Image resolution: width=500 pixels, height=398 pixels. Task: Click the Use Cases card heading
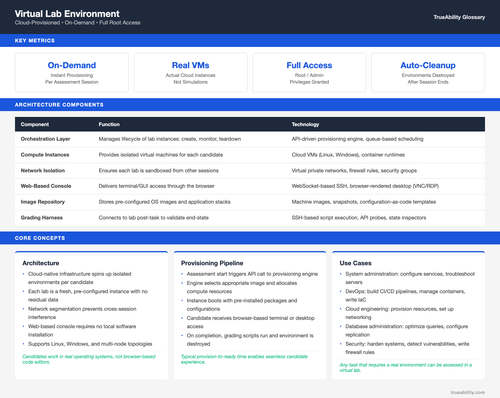pyautogui.click(x=355, y=263)
